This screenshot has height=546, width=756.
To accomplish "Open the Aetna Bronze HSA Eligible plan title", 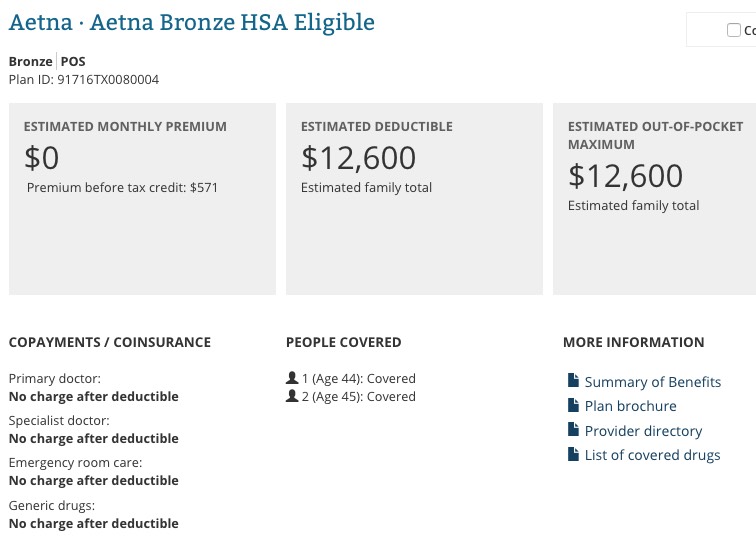I will coord(192,22).
